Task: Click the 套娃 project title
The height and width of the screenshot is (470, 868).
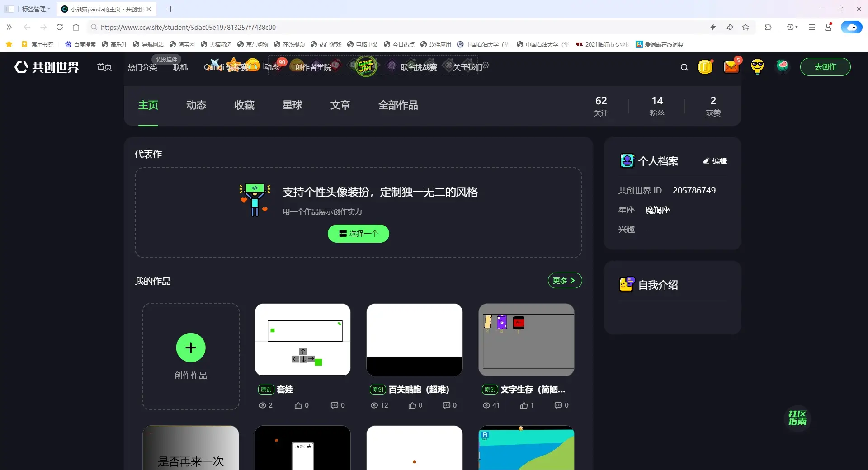Action: [x=285, y=390]
